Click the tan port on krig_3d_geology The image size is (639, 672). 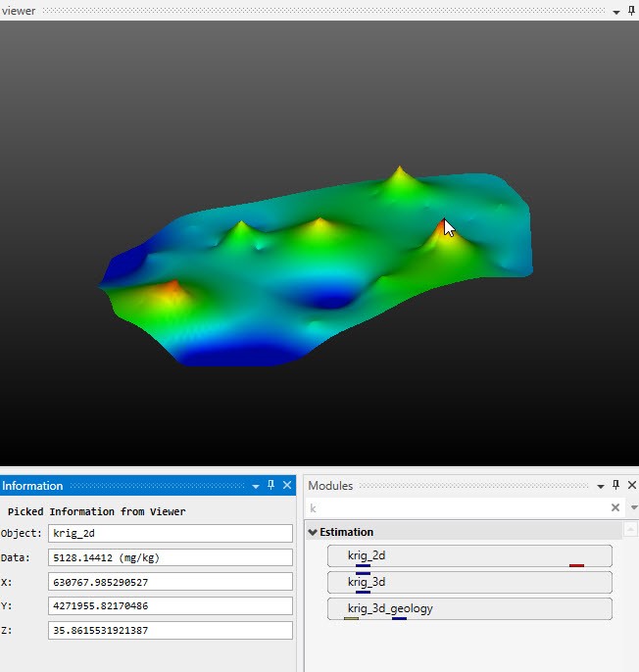(351, 618)
